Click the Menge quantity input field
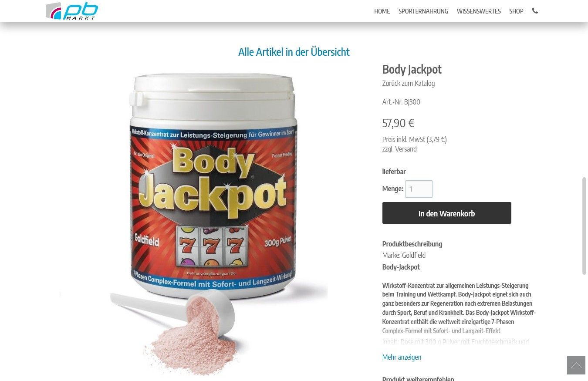Image resolution: width=588 pixels, height=381 pixels. tap(419, 189)
